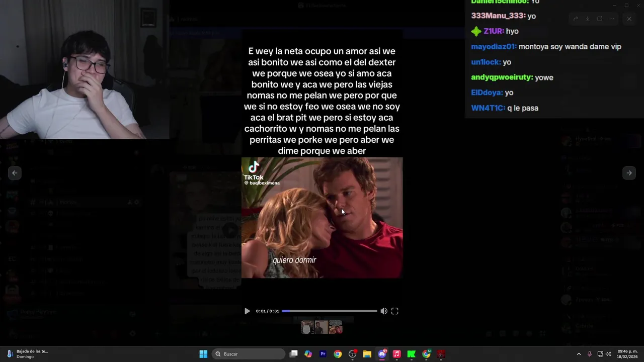Screen dimensions: 644x362
Task: Open second Chrome profile icon in taskbar
Action: click(x=426, y=354)
